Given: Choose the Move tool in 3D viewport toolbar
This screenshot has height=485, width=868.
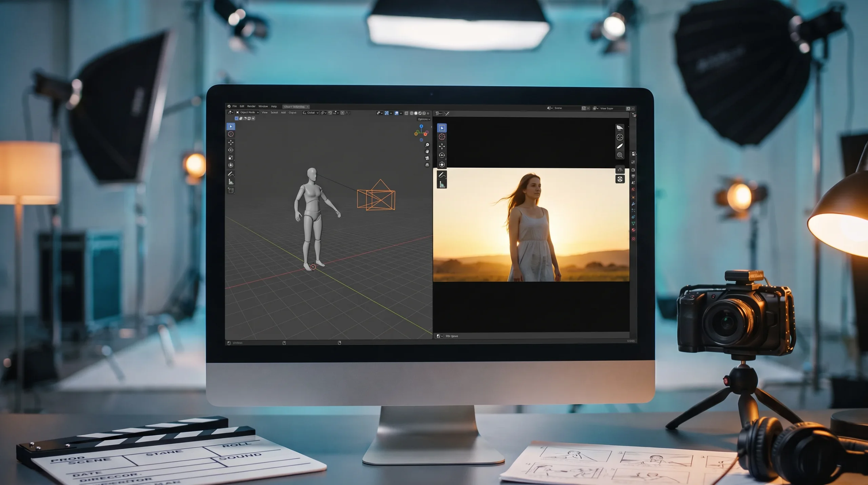Looking at the screenshot, I should pyautogui.click(x=231, y=142).
